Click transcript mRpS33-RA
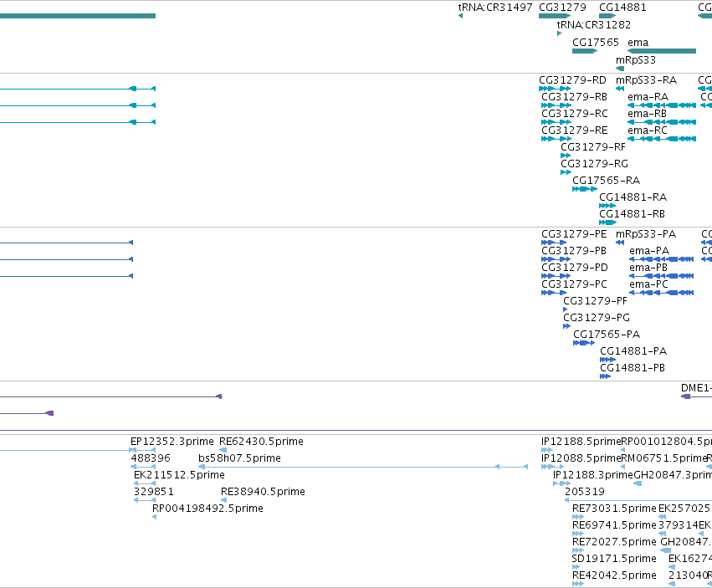712x588 pixels. click(620, 89)
